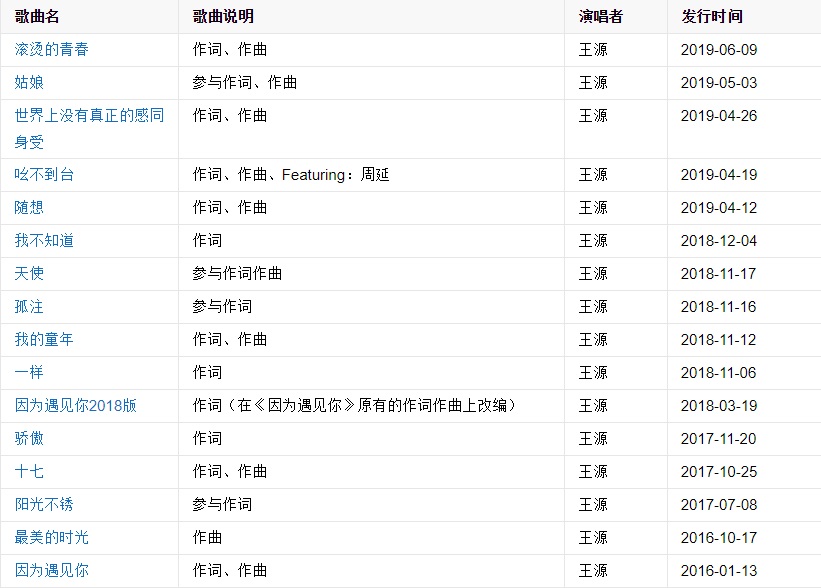This screenshot has height=588, width=821.
Task: Open the song link 吆不到台
Action: (x=44, y=174)
